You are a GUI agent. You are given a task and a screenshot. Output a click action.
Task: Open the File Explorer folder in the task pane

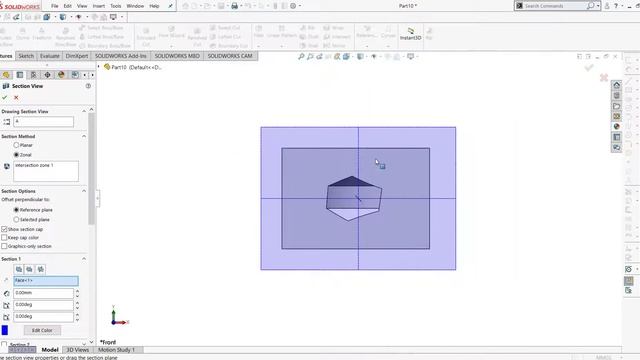[616, 106]
